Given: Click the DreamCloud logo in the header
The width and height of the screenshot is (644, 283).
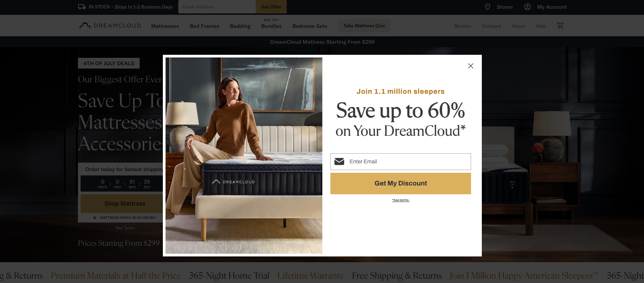Looking at the screenshot, I should (110, 26).
